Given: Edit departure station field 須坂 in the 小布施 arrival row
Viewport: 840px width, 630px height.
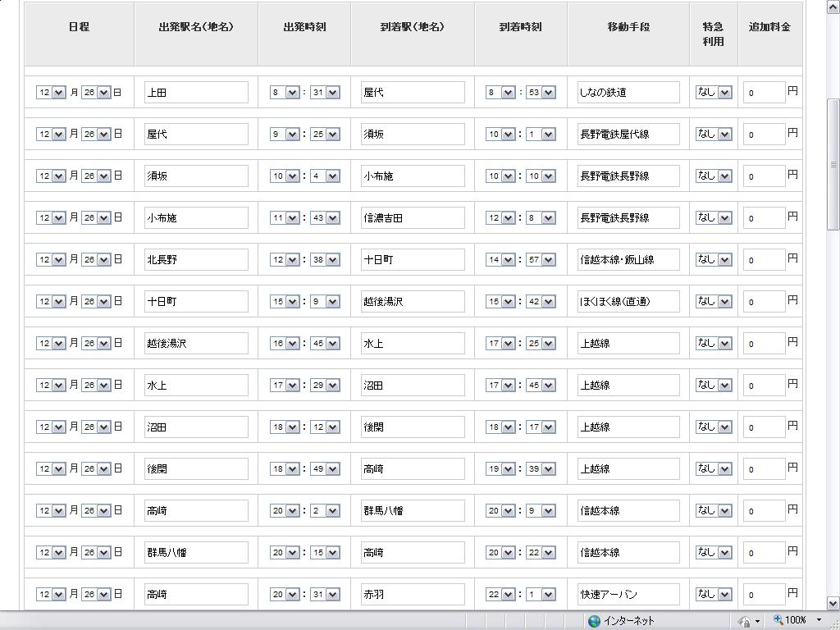Looking at the screenshot, I should click(196, 176).
